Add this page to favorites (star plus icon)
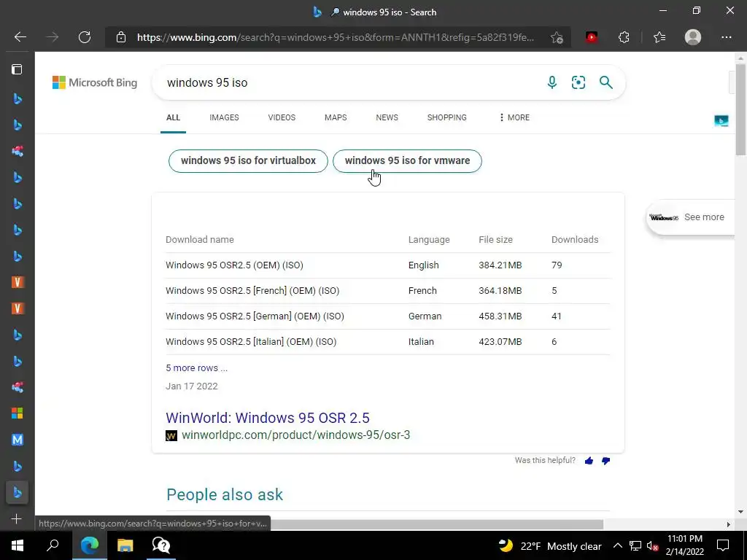 point(557,38)
